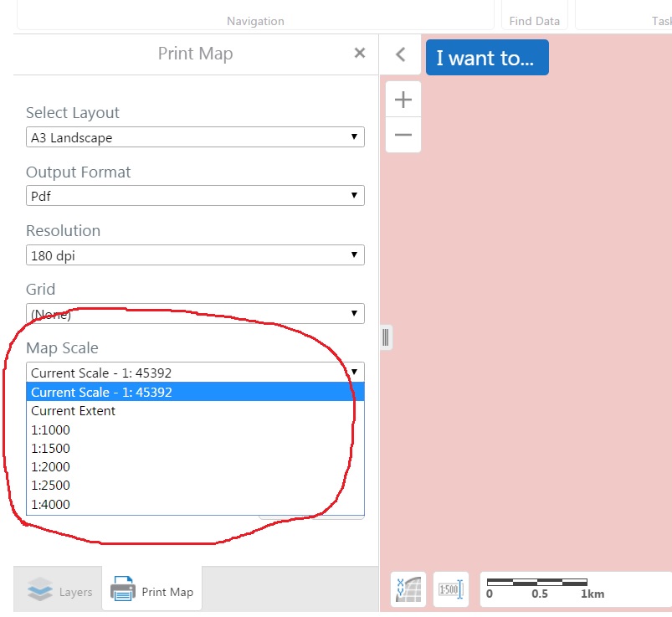Viewport: 672px width, 617px height.
Task: Choose the 1:4000 scale option
Action: pos(195,504)
